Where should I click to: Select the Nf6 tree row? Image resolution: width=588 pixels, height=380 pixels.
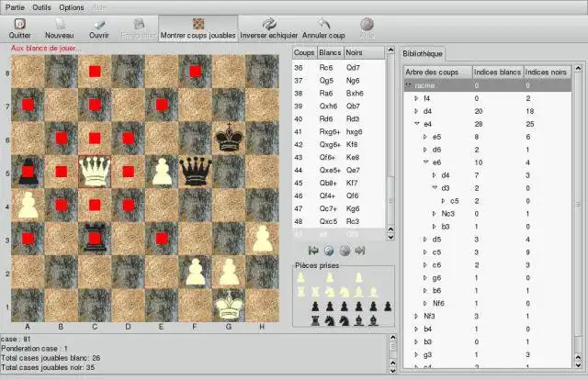coord(488,303)
